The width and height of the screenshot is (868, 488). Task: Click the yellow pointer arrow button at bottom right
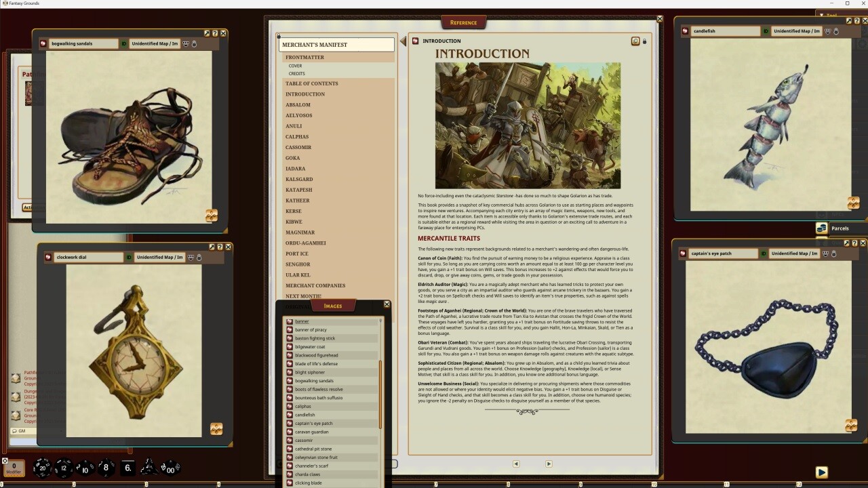pos(822,472)
